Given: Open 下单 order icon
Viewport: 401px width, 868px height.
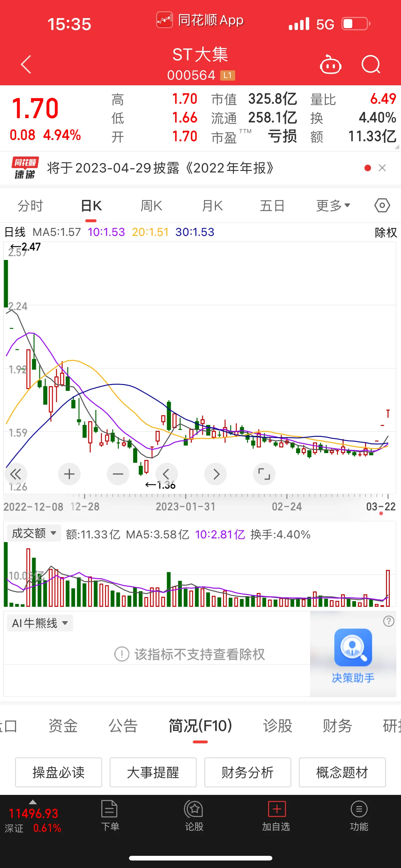Looking at the screenshot, I should tap(110, 816).
